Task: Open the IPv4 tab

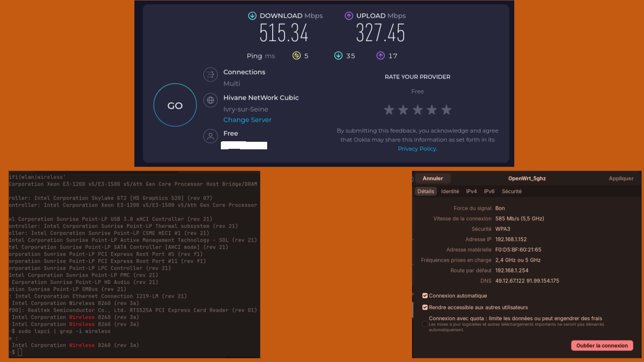Action: [x=471, y=192]
